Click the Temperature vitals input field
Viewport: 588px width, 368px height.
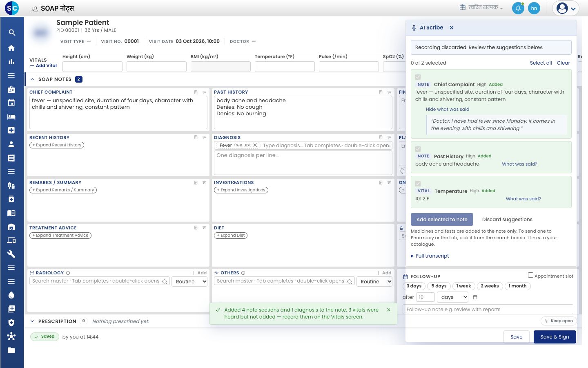click(x=285, y=67)
